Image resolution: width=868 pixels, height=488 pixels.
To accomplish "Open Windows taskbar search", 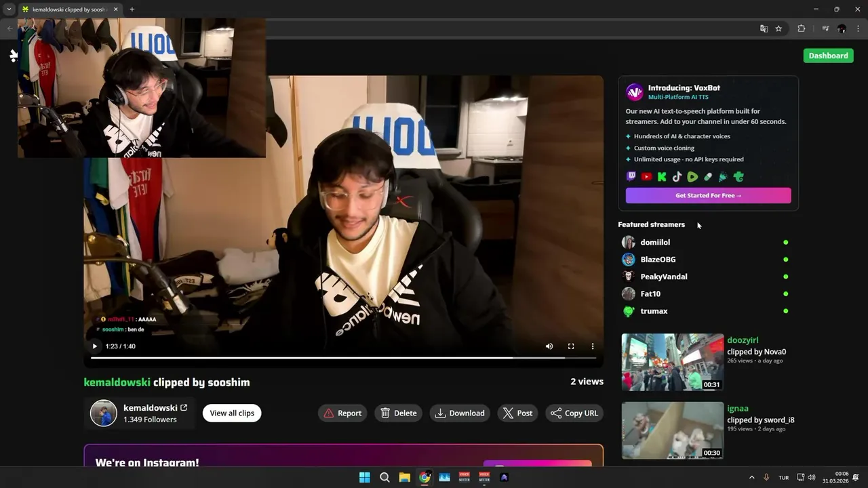I will point(384,477).
